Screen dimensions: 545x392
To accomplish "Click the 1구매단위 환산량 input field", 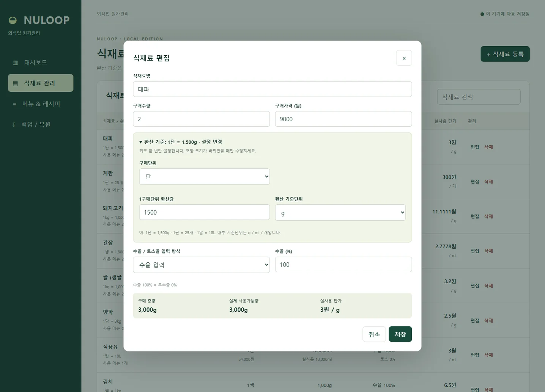I will point(205,212).
